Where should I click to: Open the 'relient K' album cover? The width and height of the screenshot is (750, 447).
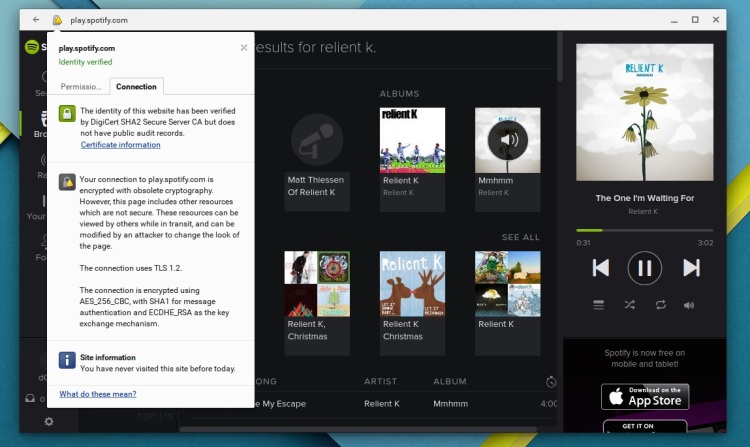click(x=412, y=140)
